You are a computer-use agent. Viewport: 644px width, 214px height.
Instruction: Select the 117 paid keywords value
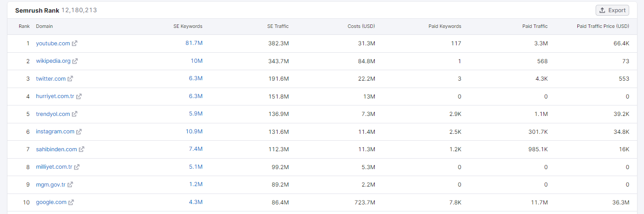point(457,44)
